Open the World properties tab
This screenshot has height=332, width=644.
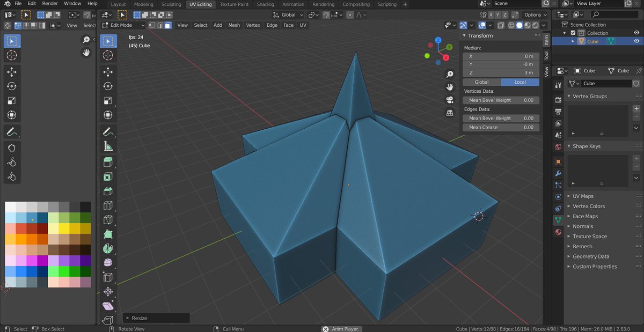[x=558, y=146]
